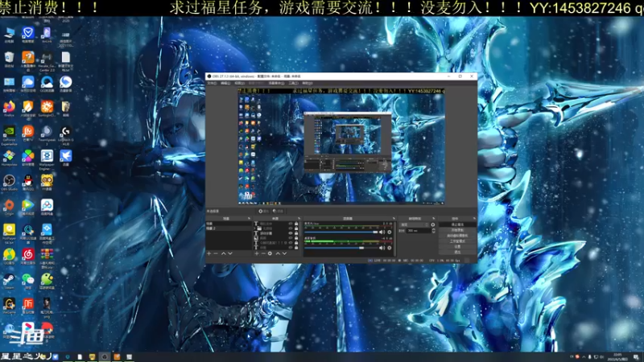Viewport: 644px width, 362px height.
Task: Add a new scene with the plus icon
Action: [208, 253]
